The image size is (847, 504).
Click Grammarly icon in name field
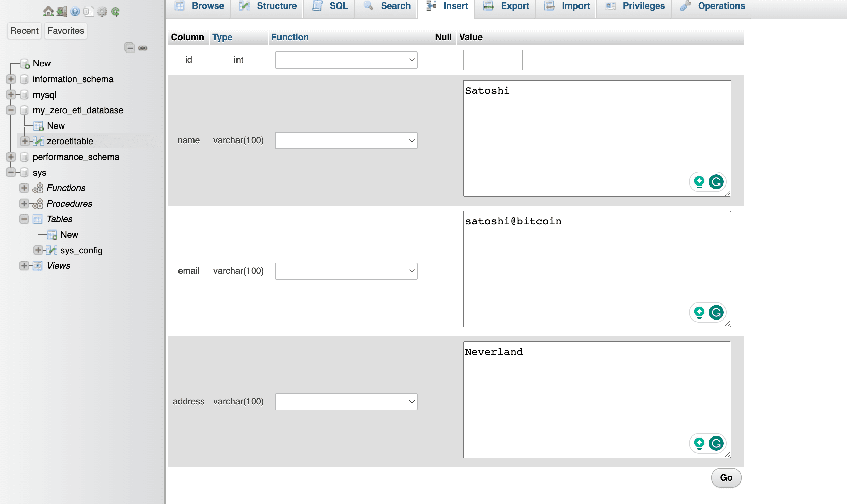pyautogui.click(x=716, y=182)
